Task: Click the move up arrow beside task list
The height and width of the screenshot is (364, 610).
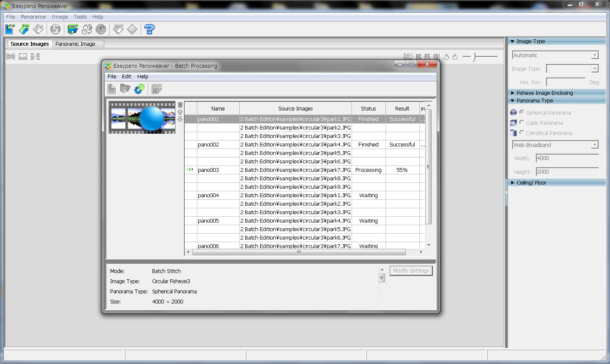Action: click(180, 112)
